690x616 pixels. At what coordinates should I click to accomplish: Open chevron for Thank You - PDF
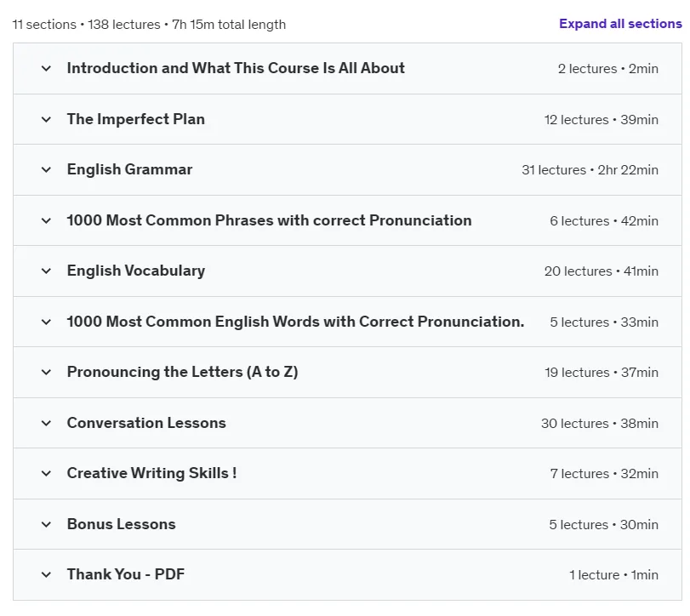click(x=46, y=574)
